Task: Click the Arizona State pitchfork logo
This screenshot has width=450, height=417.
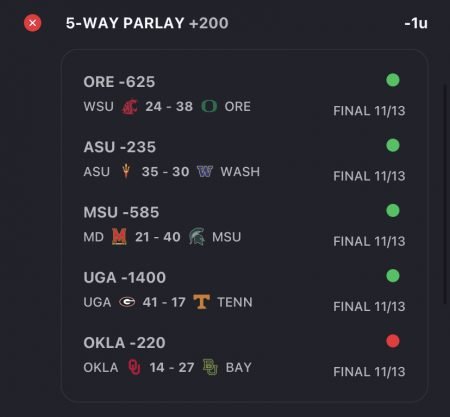Action: 126,172
